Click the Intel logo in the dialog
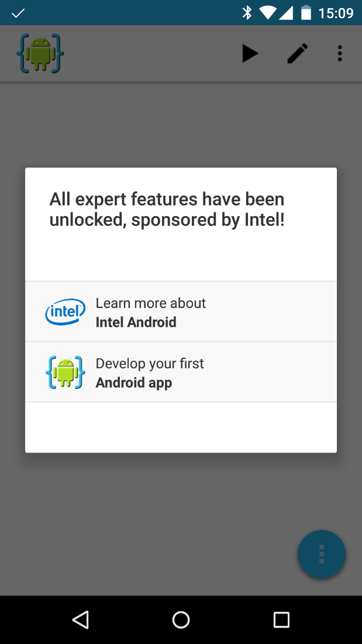The image size is (362, 644). [x=65, y=311]
